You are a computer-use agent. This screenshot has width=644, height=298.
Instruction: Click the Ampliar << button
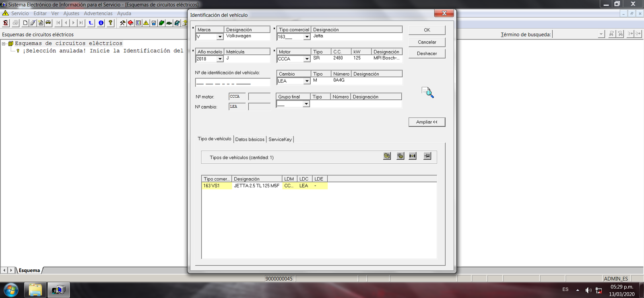[x=427, y=122]
